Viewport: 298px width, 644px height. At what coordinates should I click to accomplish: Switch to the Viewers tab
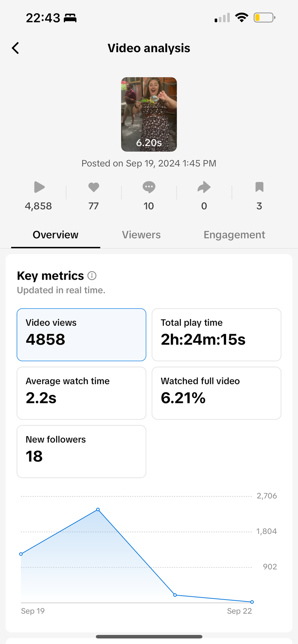coord(141,235)
